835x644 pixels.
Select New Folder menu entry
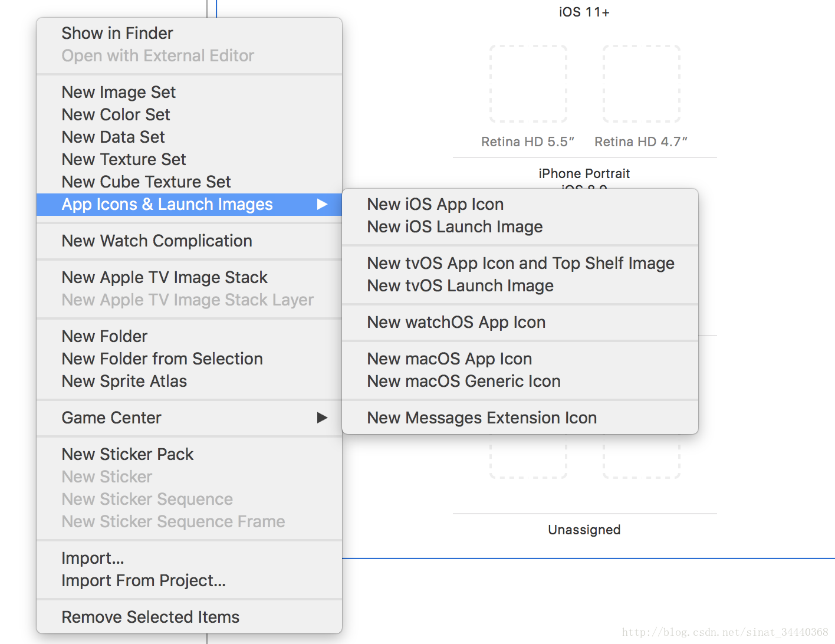pos(189,336)
